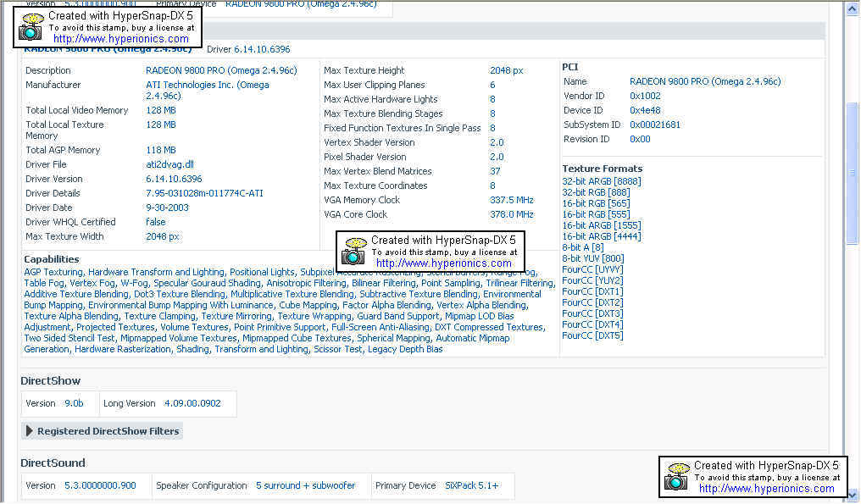Open the hyperionics.com link in the center stamp
Viewport: 861px width, 504px height.
[443, 263]
